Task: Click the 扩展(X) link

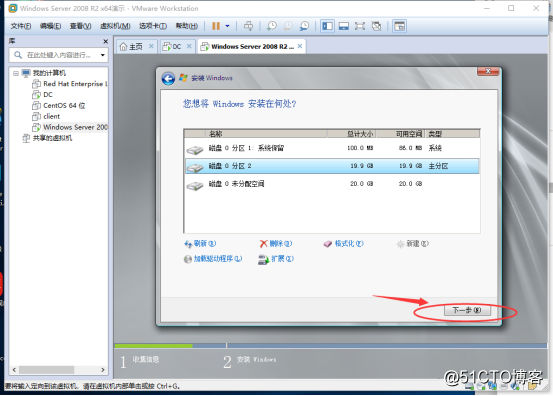Action: pos(276,259)
